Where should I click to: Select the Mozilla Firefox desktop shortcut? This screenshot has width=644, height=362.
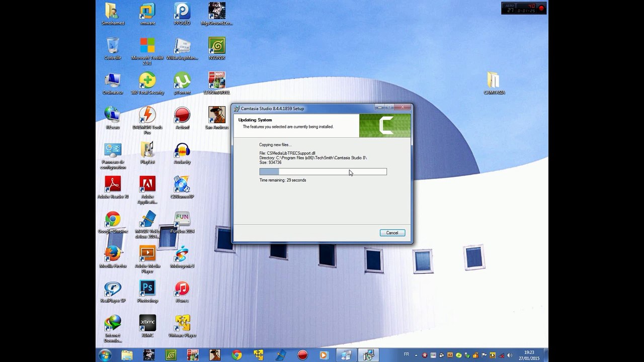click(113, 256)
